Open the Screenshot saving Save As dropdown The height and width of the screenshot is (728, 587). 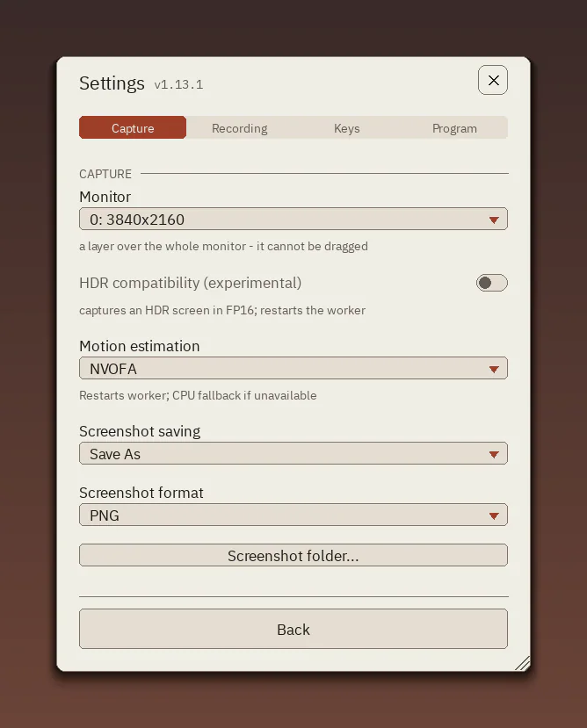293,454
